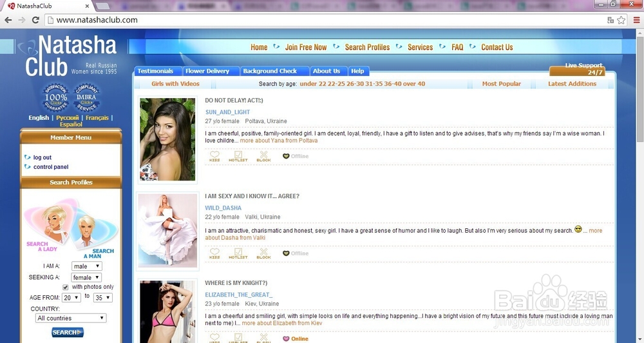Screen dimensions: 644x343
Task: Click Online status for ELIZABETH_THE_GREAT_
Action: 296,339
